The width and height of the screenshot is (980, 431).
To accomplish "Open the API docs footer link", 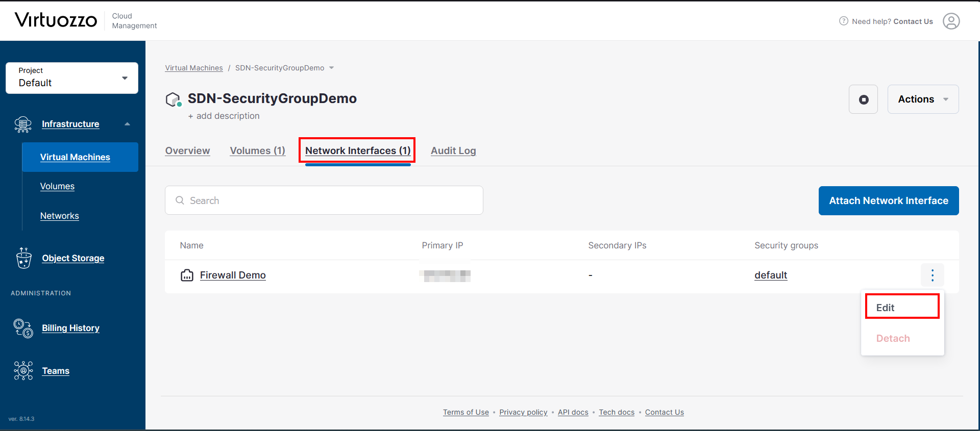I will pyautogui.click(x=573, y=412).
